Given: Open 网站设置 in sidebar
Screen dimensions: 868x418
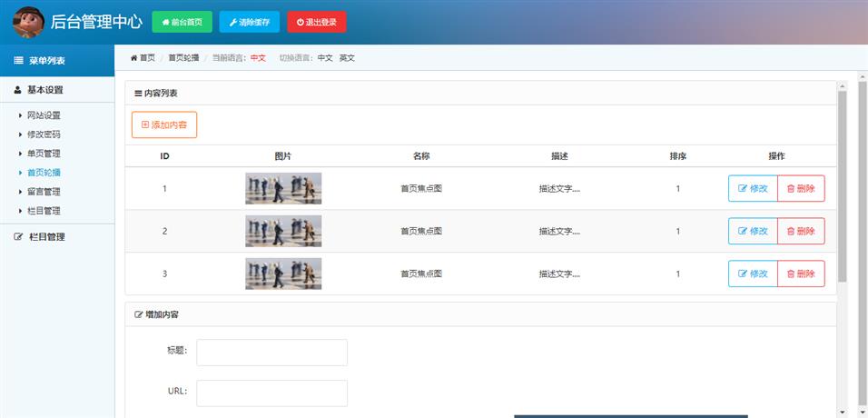Looking at the screenshot, I should (x=44, y=115).
